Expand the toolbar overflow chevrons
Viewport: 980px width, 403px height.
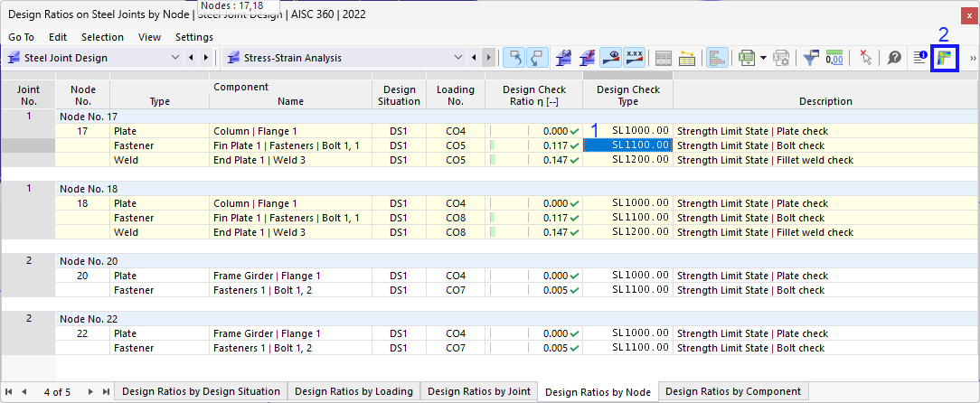pos(973,58)
